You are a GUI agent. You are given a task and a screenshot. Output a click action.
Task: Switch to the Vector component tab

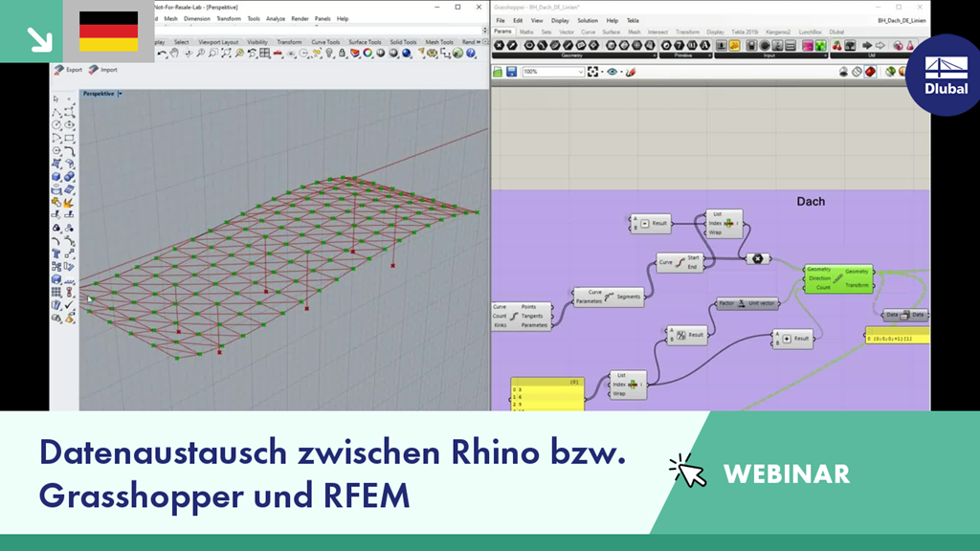click(x=567, y=32)
